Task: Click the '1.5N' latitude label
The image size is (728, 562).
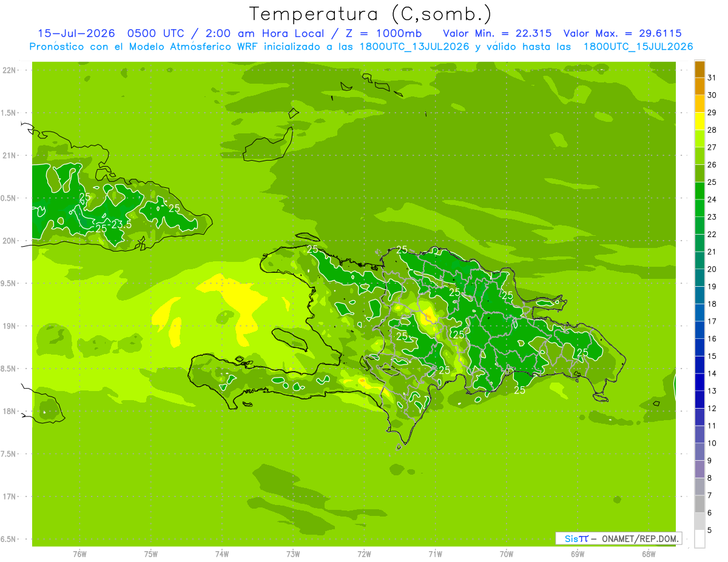Action: [x=9, y=113]
